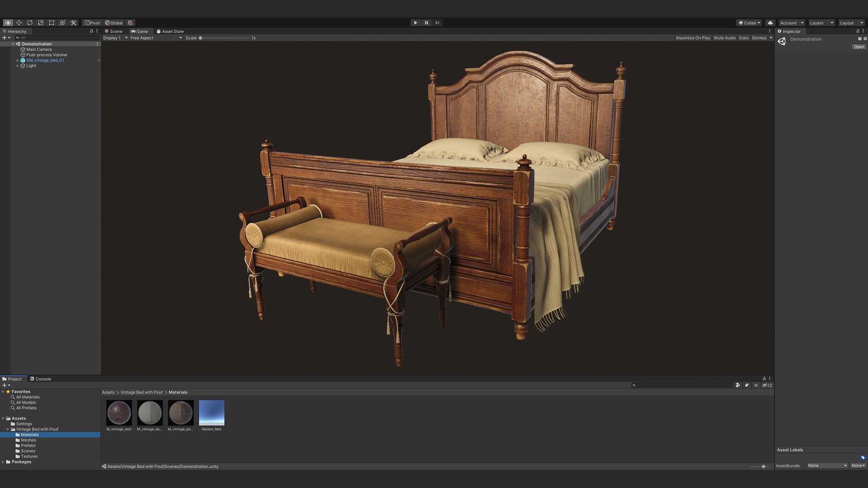This screenshot has height=488, width=868.
Task: Select the Scale tool
Action: pos(41,23)
